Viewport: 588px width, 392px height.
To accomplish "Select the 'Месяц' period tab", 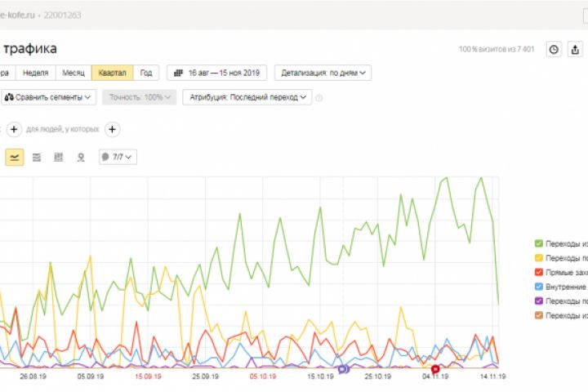I will click(73, 73).
